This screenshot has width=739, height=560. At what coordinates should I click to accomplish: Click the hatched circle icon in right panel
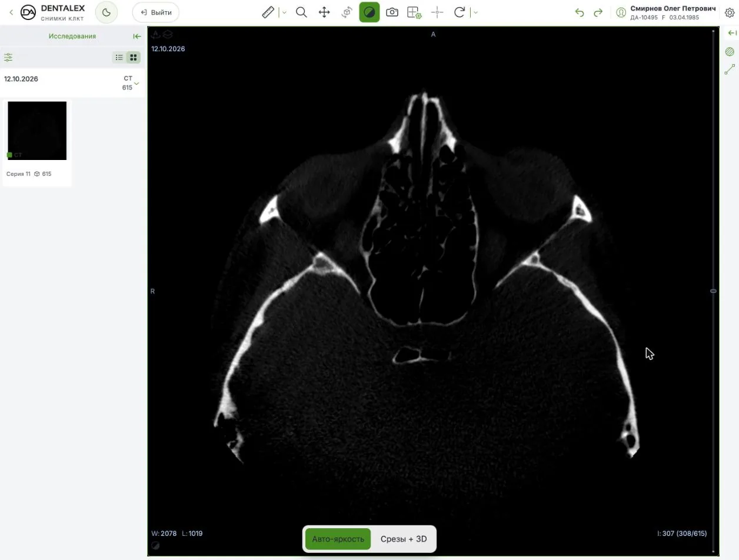click(730, 52)
